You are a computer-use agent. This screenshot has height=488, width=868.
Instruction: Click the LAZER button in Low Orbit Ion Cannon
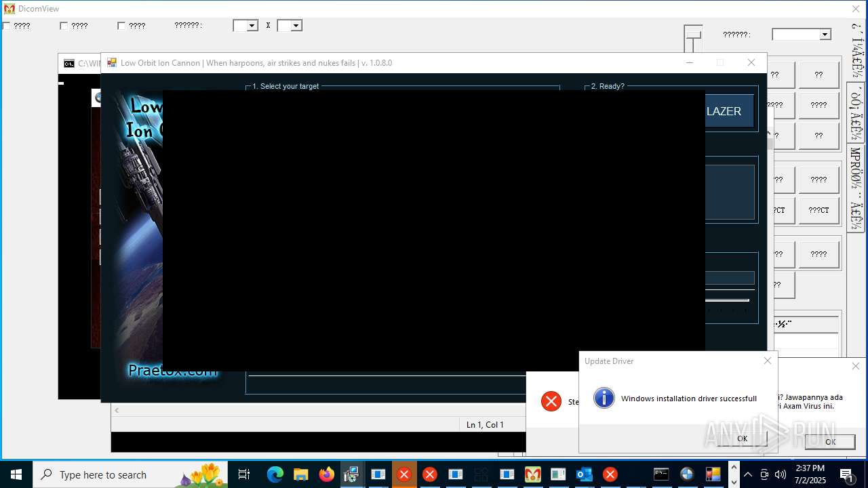pyautogui.click(x=730, y=111)
